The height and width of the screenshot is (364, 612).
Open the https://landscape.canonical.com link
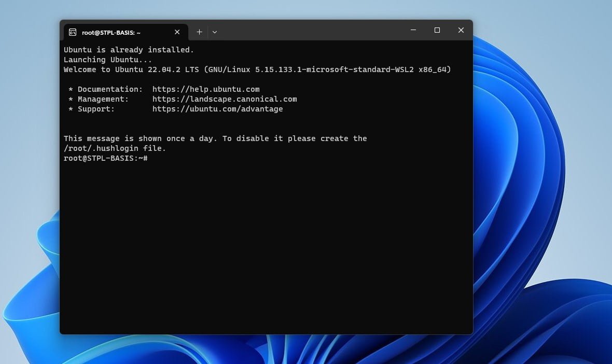coord(225,99)
